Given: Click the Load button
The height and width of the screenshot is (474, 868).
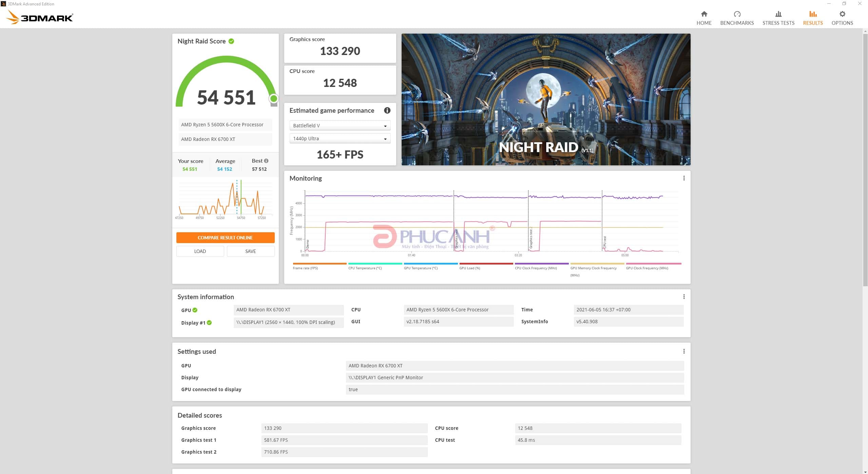Looking at the screenshot, I should pos(200,251).
